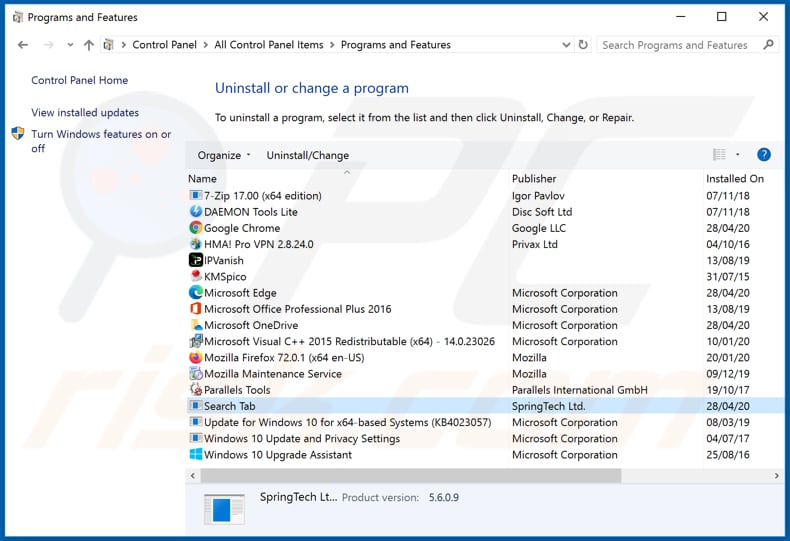Click the DAEMON Tools Lite icon
The image size is (790, 541).
click(195, 212)
